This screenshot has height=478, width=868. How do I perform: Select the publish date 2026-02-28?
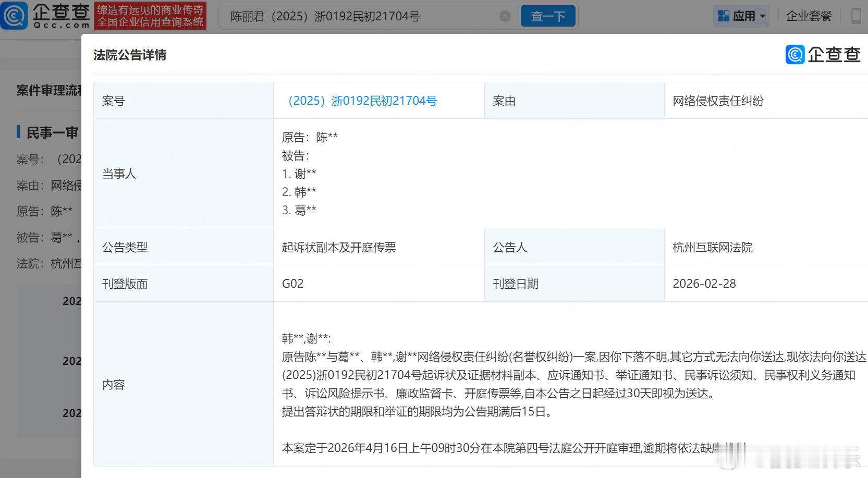(x=704, y=284)
